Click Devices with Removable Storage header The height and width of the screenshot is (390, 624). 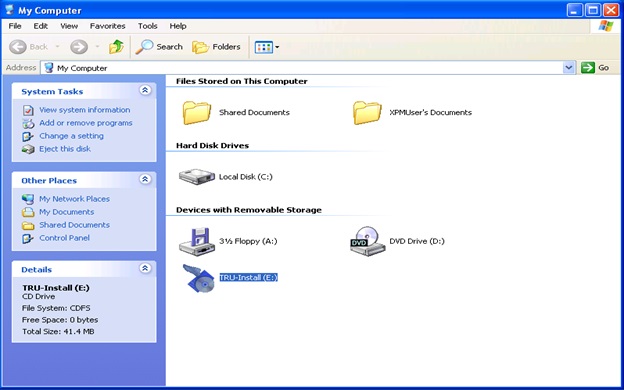point(249,210)
